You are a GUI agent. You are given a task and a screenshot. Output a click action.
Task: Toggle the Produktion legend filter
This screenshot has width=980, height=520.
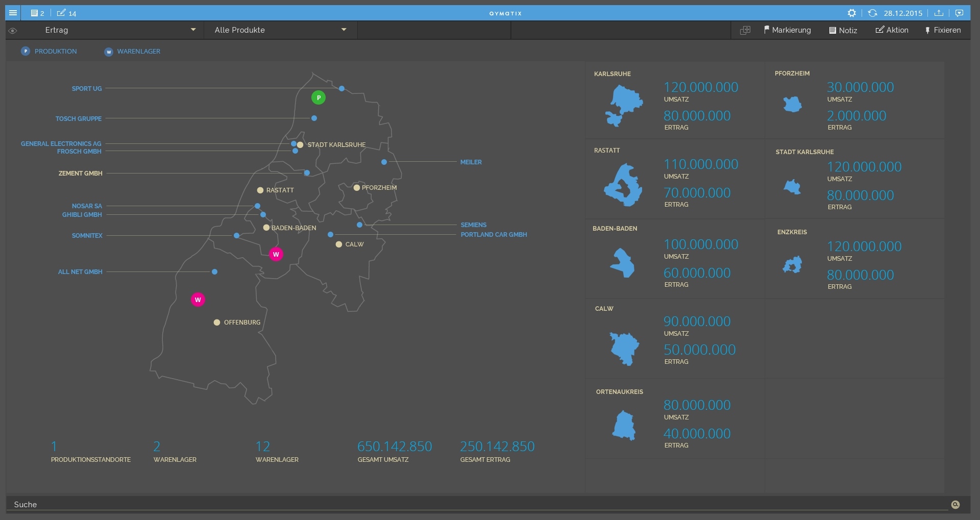(x=49, y=51)
